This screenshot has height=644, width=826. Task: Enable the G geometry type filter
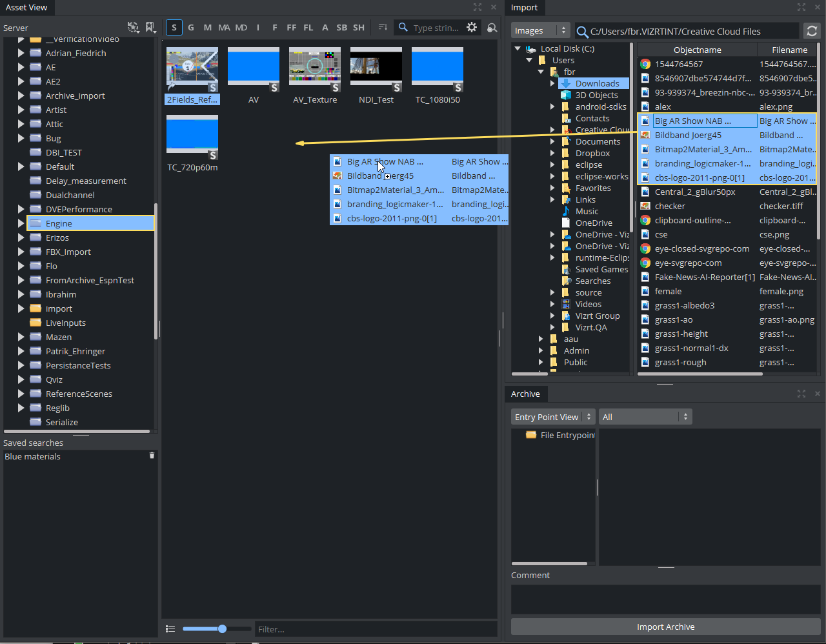(191, 27)
